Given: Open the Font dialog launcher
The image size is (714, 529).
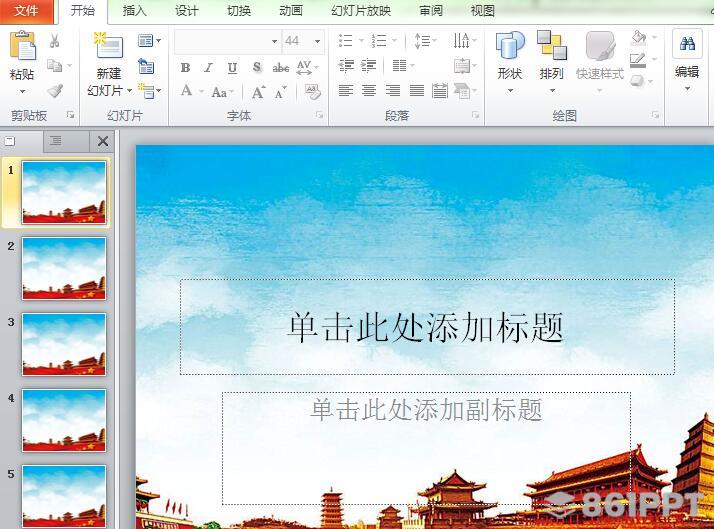Looking at the screenshot, I should pyautogui.click(x=320, y=115).
